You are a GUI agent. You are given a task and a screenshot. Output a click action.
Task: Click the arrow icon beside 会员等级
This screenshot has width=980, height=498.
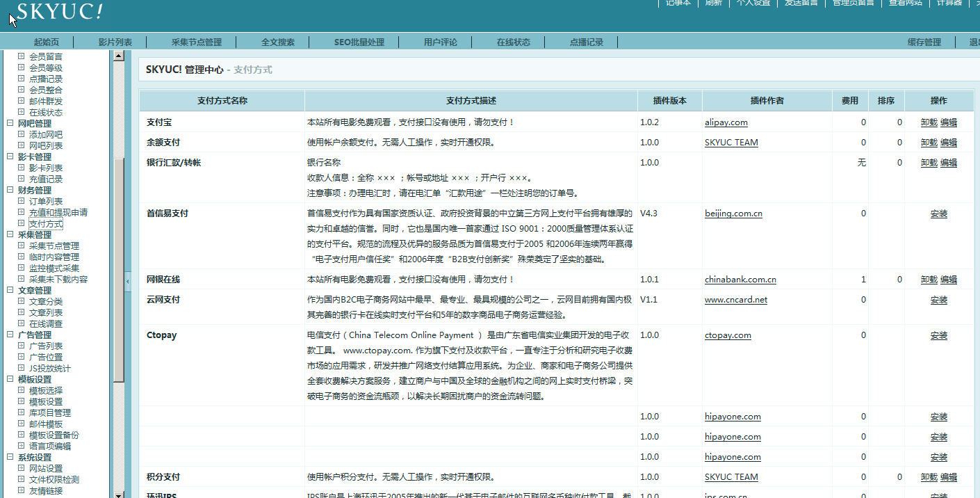22,67
